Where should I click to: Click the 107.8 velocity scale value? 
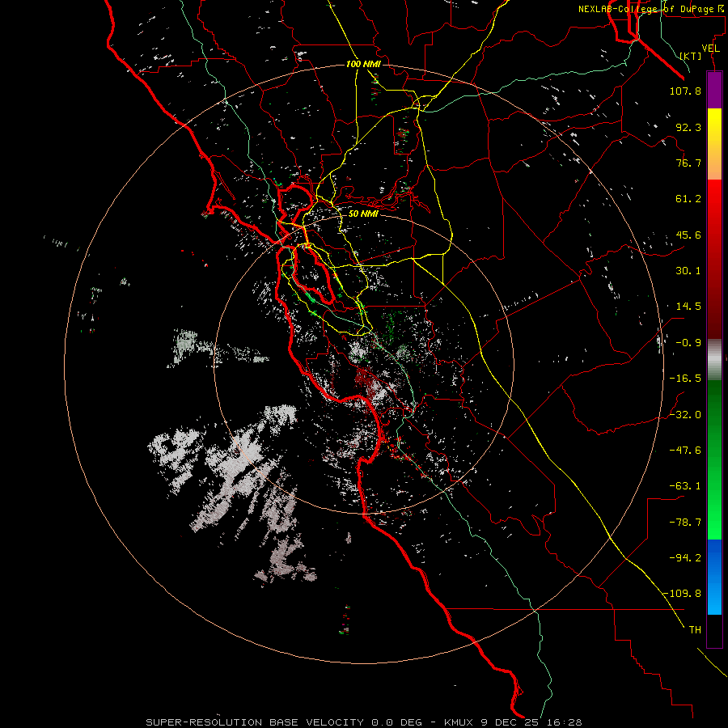pos(685,91)
